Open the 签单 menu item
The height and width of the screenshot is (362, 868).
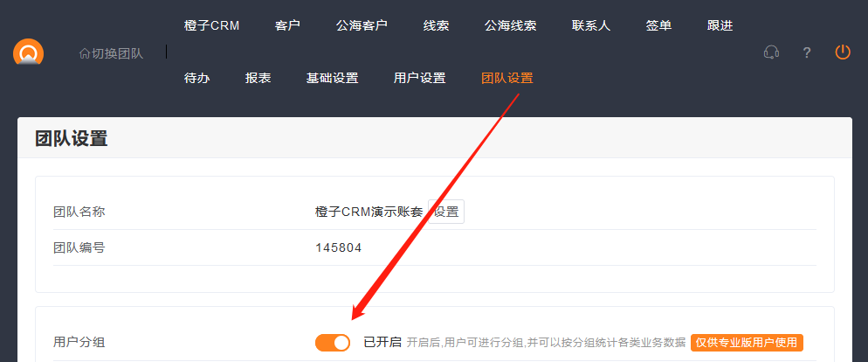(658, 25)
